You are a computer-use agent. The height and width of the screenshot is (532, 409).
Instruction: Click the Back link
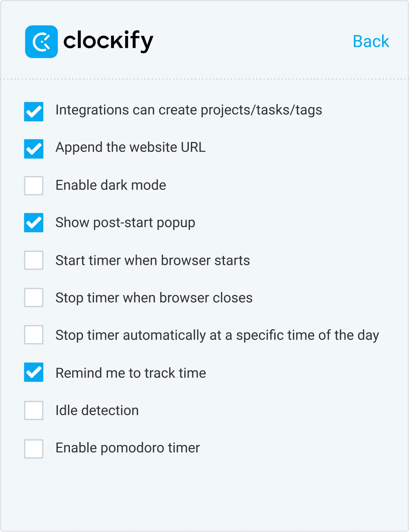(371, 41)
